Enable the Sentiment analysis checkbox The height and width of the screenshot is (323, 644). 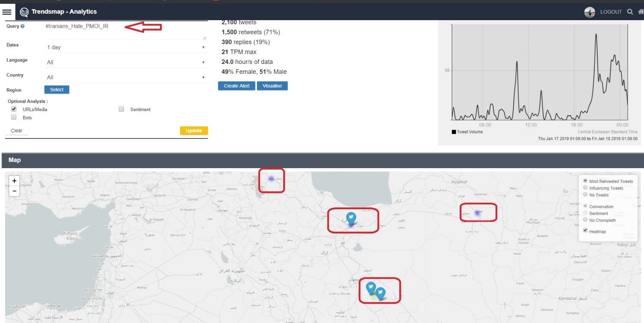click(x=121, y=109)
